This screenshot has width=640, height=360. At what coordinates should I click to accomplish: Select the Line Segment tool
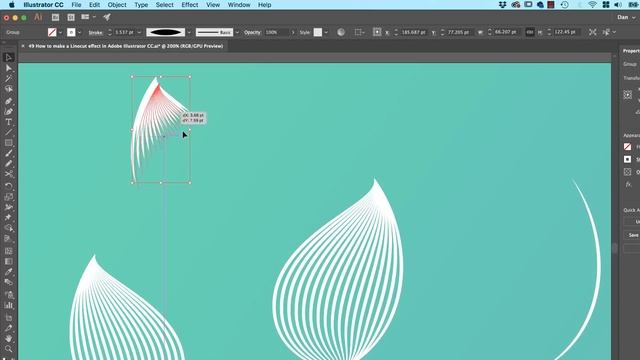(x=9, y=132)
